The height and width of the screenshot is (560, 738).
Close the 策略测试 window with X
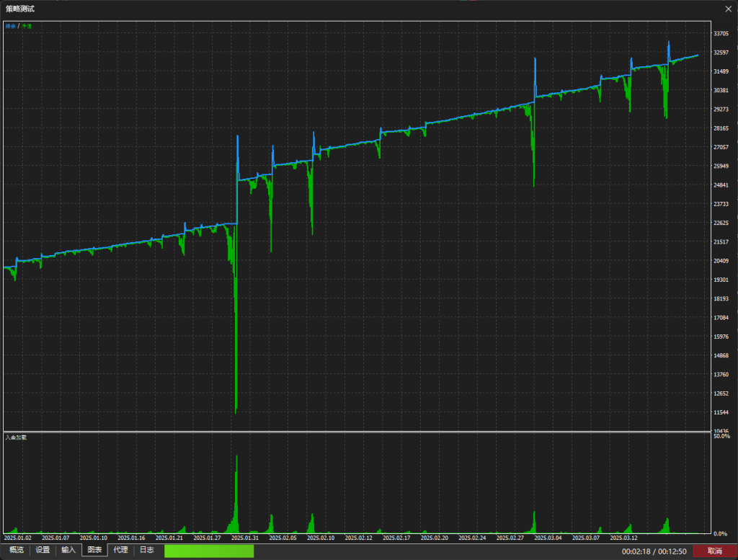(x=728, y=9)
